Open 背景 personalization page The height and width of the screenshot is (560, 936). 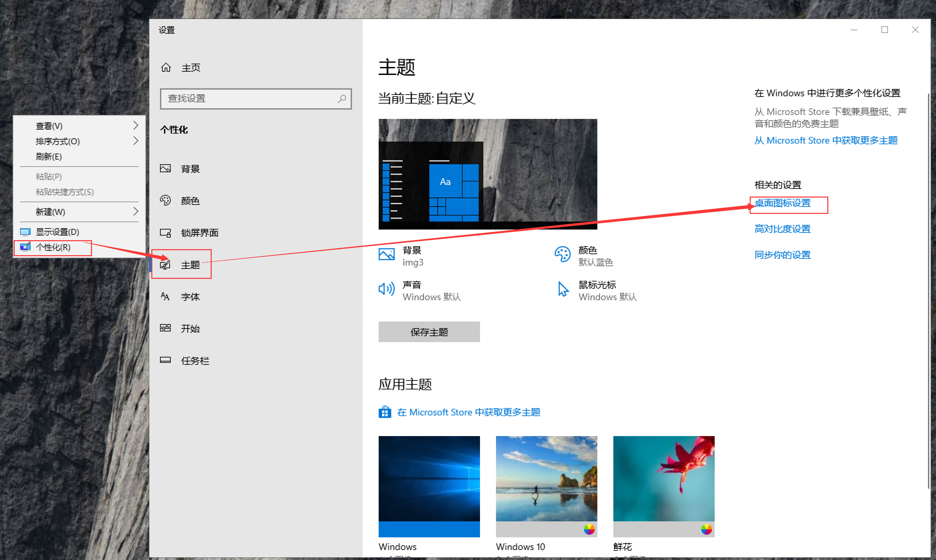coord(256,169)
